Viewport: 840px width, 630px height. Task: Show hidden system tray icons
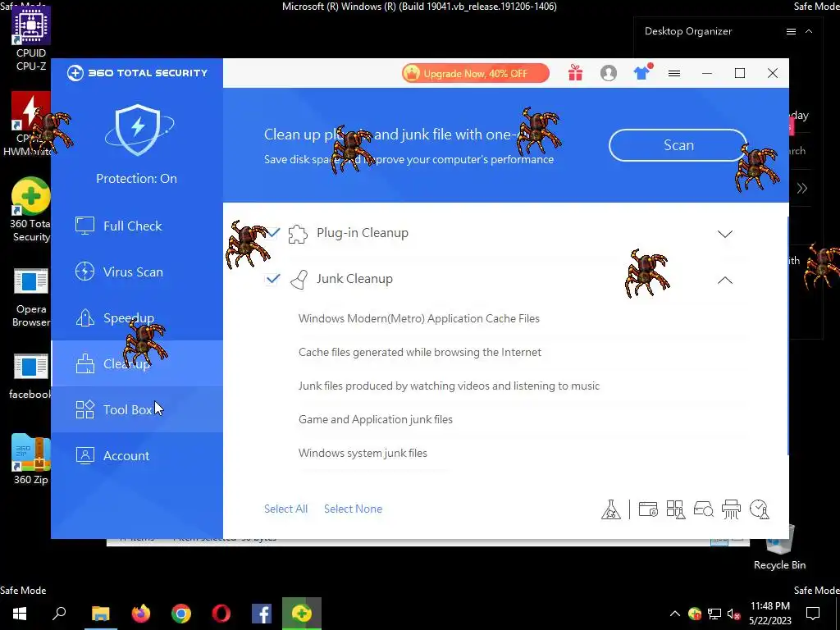[x=675, y=614]
